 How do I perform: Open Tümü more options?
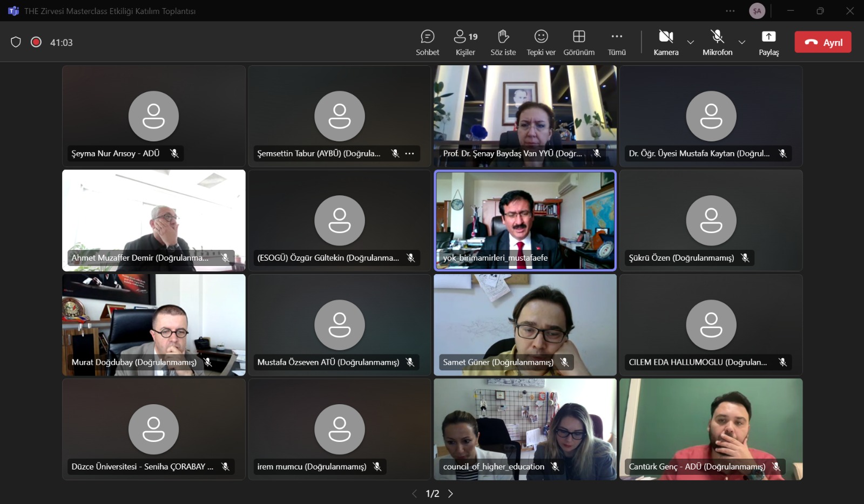coord(617,43)
